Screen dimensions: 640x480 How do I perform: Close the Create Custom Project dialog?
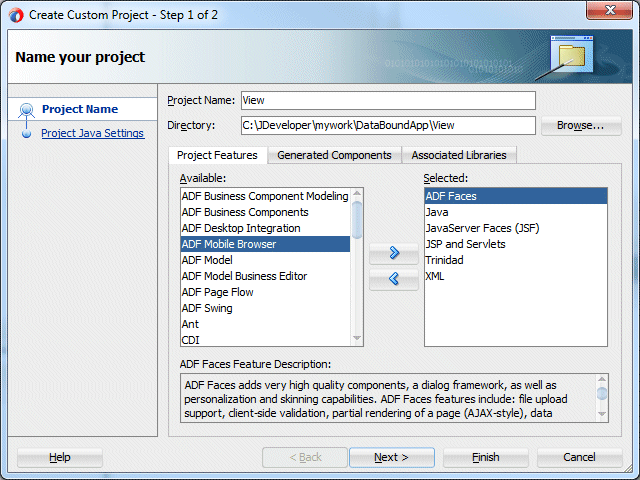(609, 10)
